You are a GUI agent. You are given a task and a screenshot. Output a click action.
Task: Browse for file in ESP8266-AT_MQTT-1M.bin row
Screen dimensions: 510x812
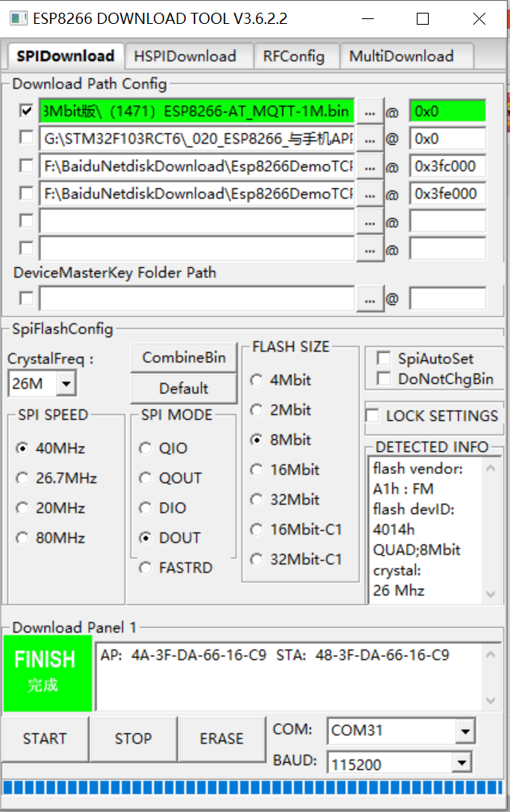click(370, 112)
